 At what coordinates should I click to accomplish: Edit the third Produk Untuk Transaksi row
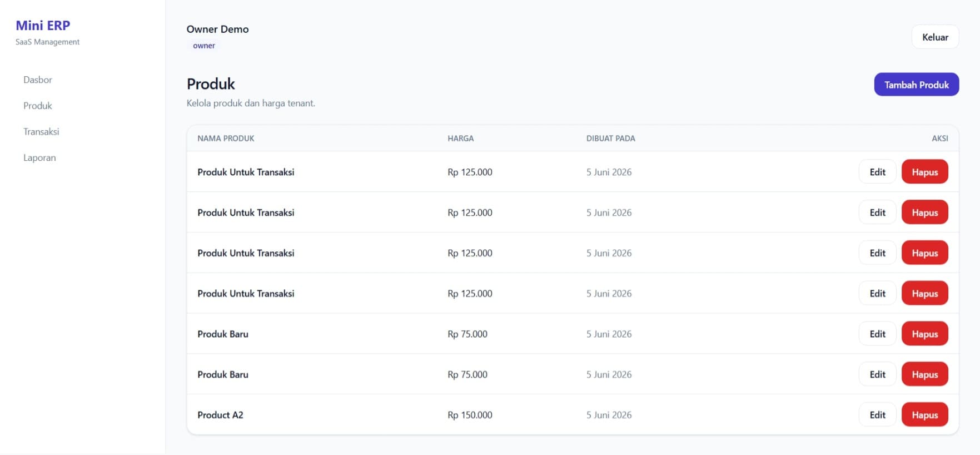(877, 253)
